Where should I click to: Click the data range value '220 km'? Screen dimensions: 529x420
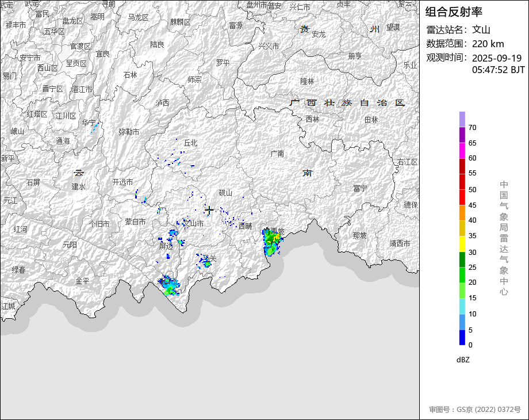coord(488,44)
